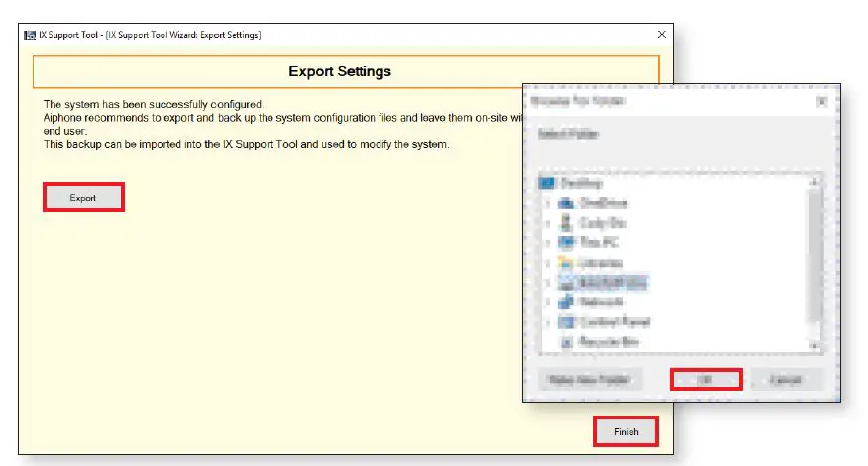Select the Libraries folder icon

(x=566, y=262)
